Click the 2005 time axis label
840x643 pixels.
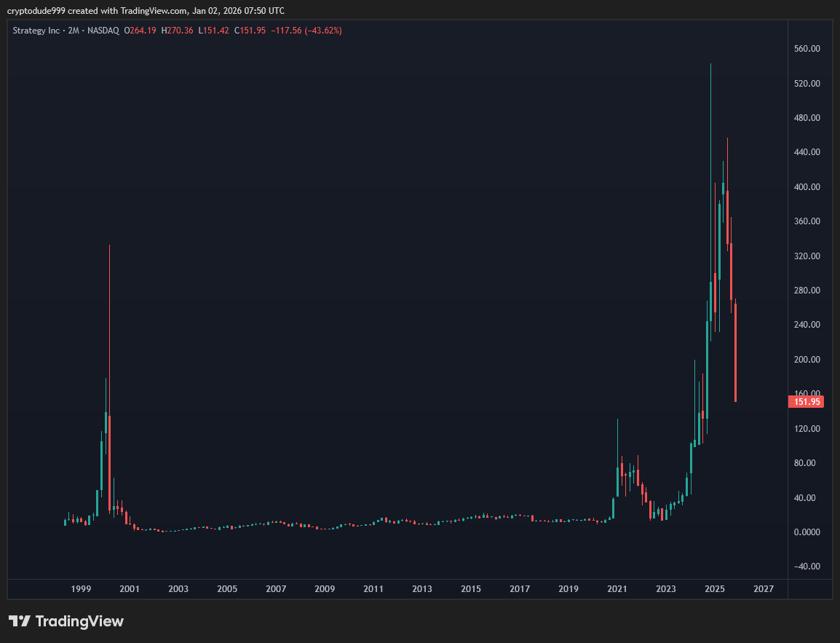(227, 589)
